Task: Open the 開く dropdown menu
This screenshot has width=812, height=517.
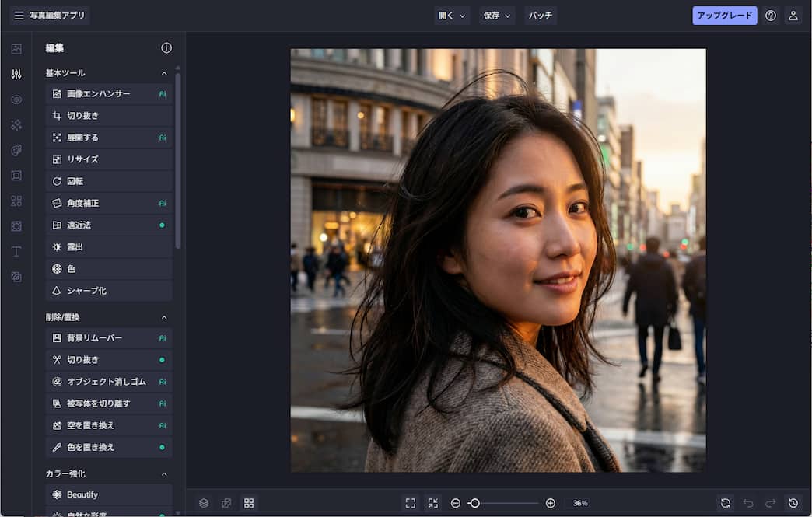Action: [452, 16]
